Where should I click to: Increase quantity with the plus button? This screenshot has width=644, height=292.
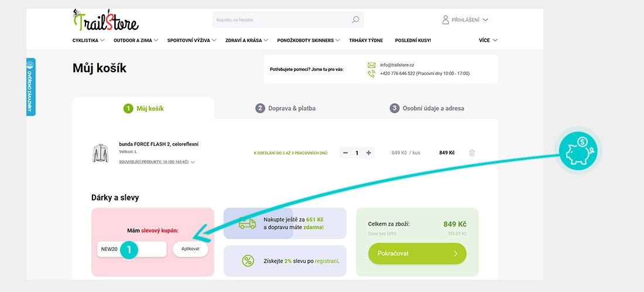click(x=368, y=153)
